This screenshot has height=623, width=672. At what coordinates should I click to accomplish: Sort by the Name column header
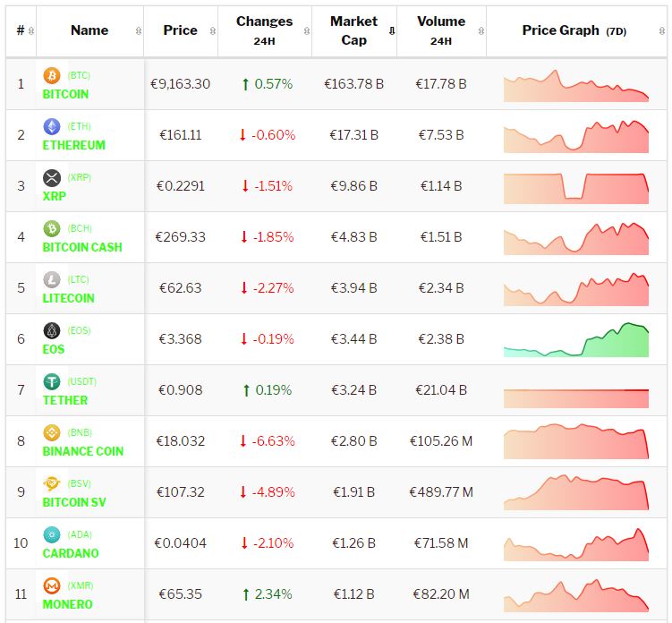89,30
